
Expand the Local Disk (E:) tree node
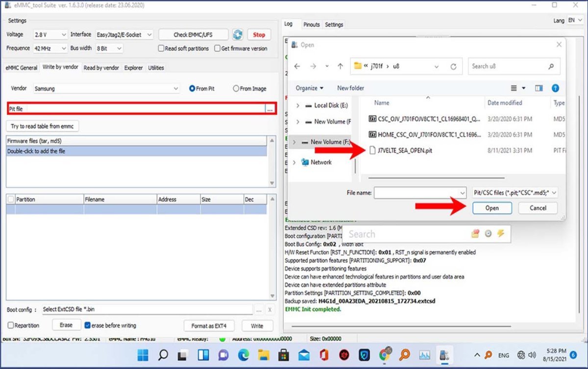click(298, 106)
